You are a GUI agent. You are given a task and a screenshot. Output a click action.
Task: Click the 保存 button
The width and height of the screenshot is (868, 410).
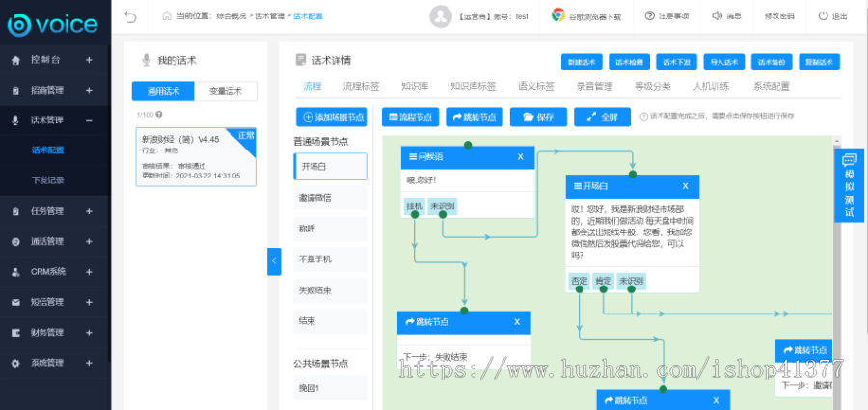pyautogui.click(x=538, y=117)
